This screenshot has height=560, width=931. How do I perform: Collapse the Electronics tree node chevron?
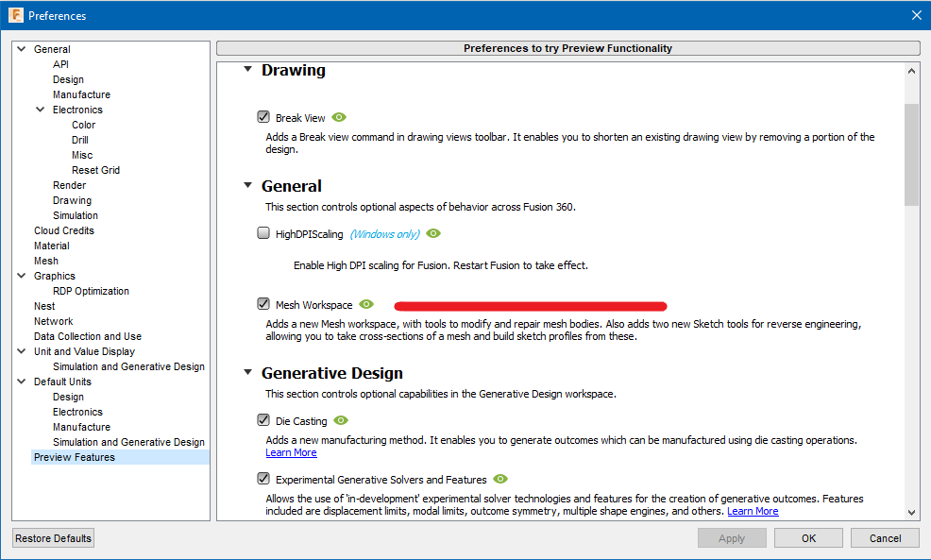[41, 110]
